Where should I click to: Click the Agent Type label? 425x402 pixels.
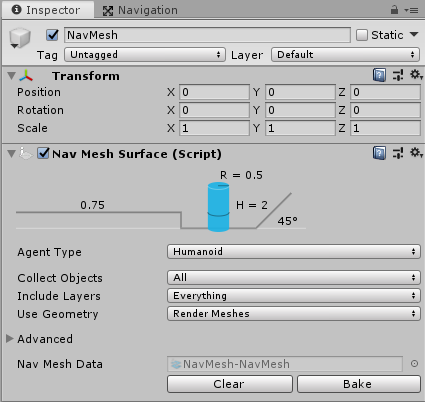coord(49,252)
